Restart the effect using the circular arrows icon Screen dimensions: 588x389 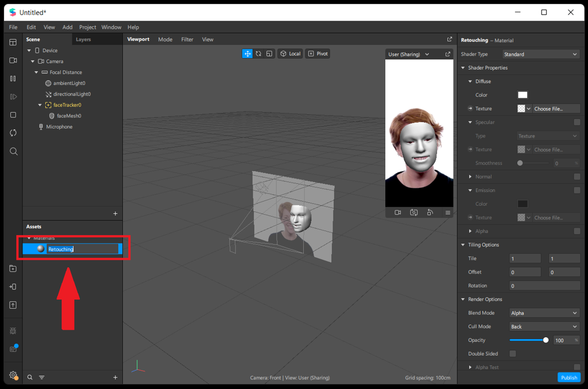[13, 133]
